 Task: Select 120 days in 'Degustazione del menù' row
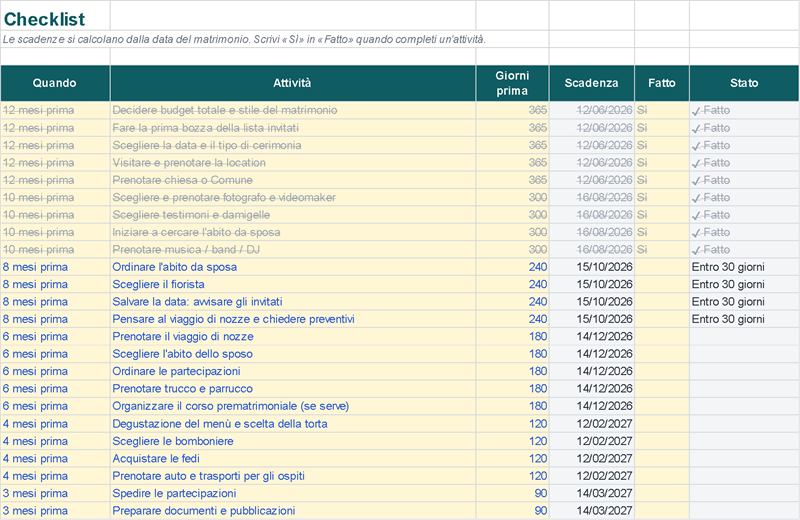(512, 423)
